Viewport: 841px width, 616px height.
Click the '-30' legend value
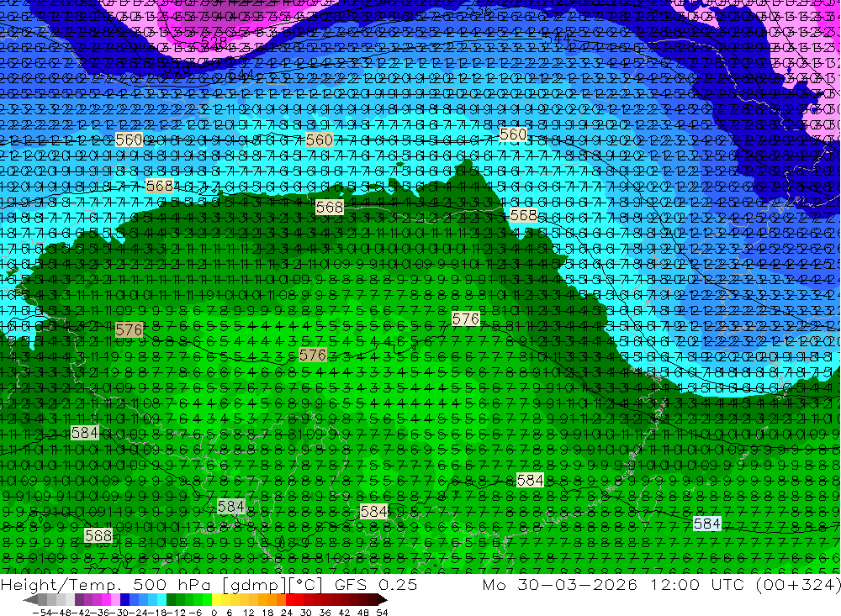click(119, 613)
